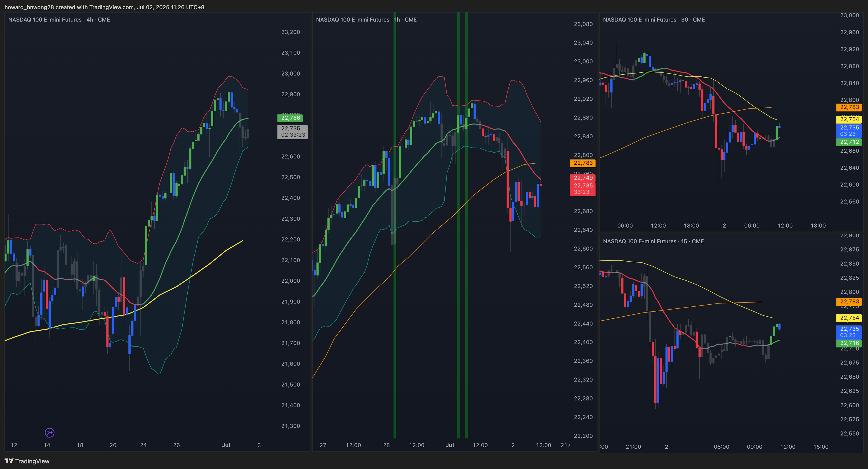
Task: Click the 'Jul' date label on 4h chart time axis
Action: [x=226, y=445]
